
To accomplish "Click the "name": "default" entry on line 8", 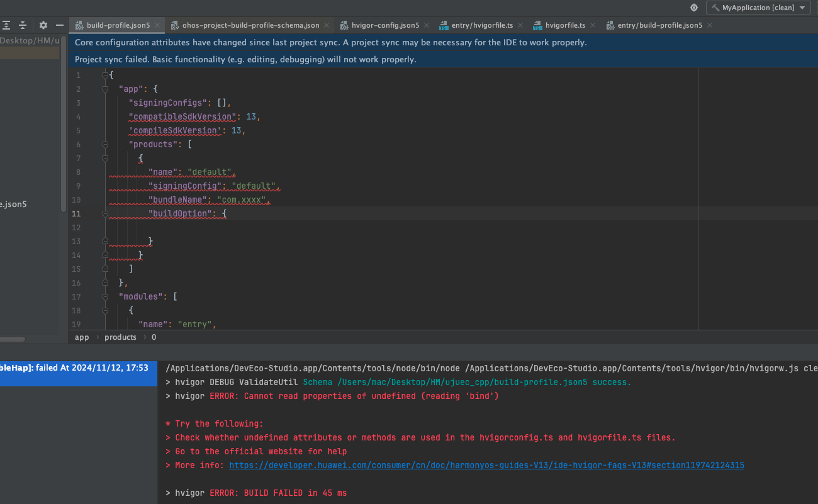I will coord(191,172).
